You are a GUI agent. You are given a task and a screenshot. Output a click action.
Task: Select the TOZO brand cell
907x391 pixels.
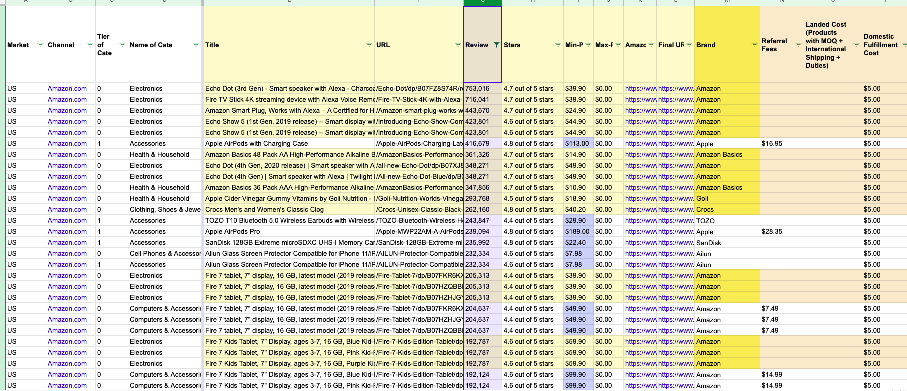click(x=727, y=220)
